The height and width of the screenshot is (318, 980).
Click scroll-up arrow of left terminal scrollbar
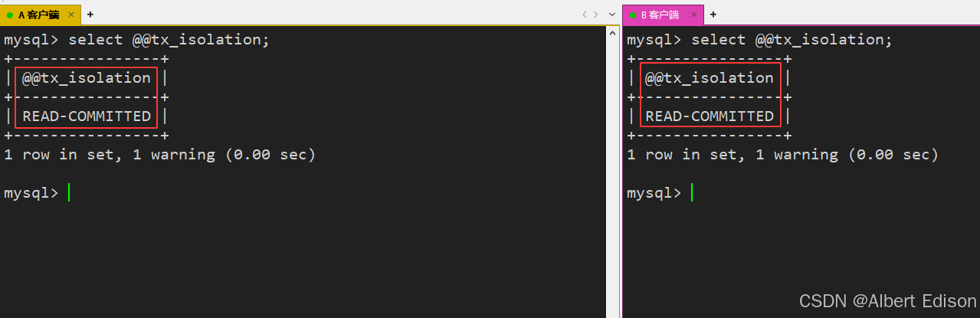point(612,32)
